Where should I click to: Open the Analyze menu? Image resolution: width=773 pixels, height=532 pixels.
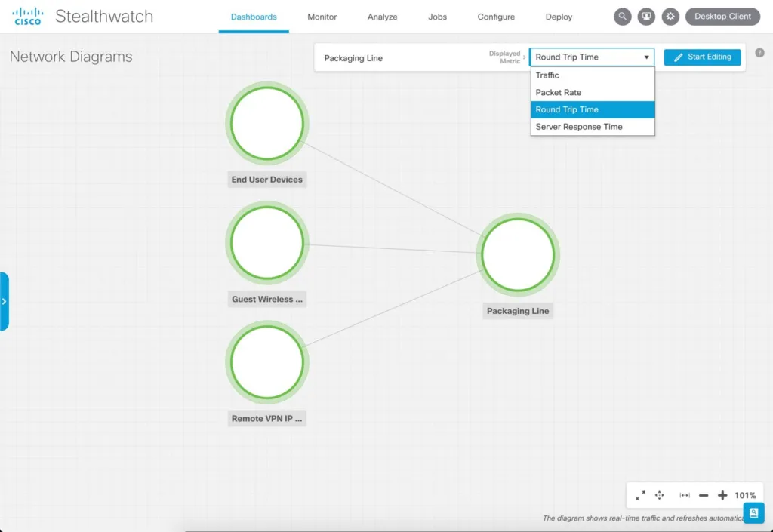coord(382,17)
